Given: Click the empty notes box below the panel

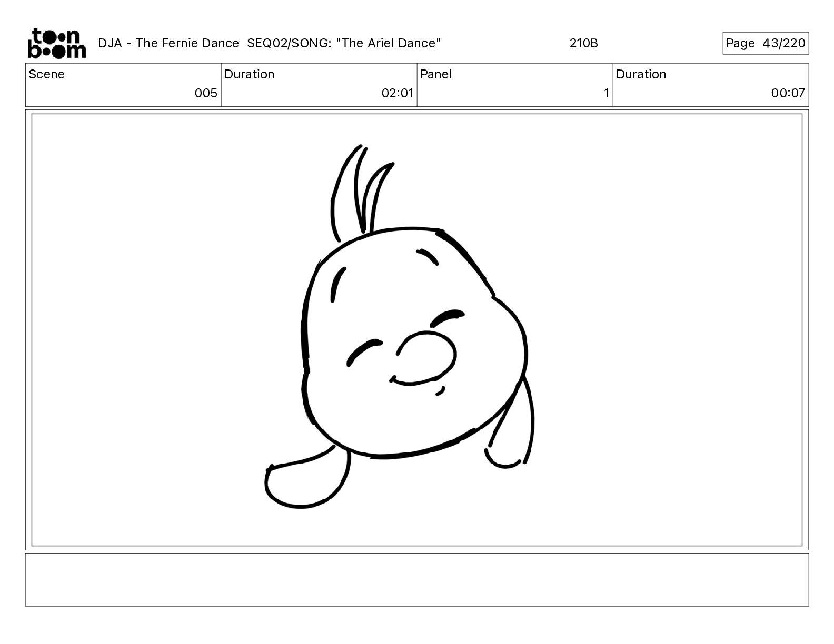Looking at the screenshot, I should coord(417,579).
